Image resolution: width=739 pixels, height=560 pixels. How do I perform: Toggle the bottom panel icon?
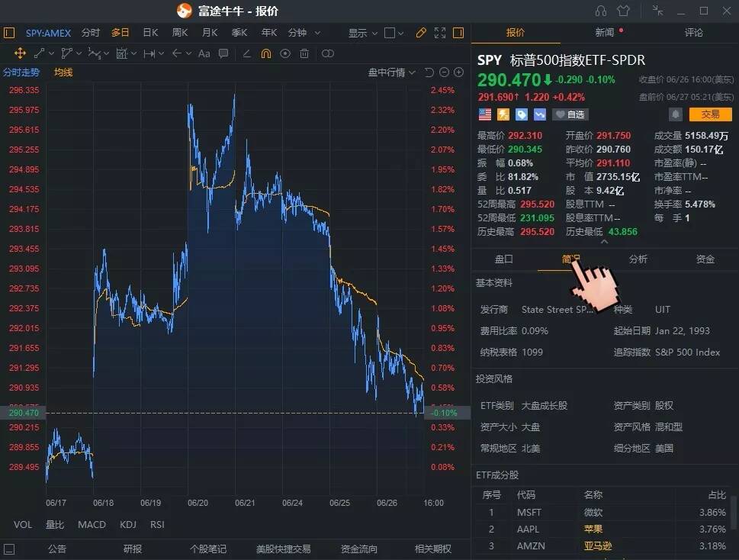pyautogui.click(x=9, y=549)
